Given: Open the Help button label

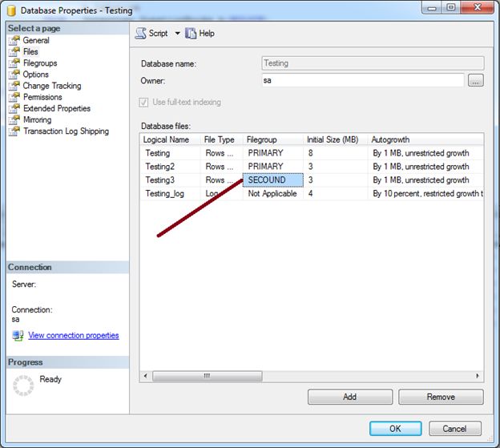Looking at the screenshot, I should [207, 33].
